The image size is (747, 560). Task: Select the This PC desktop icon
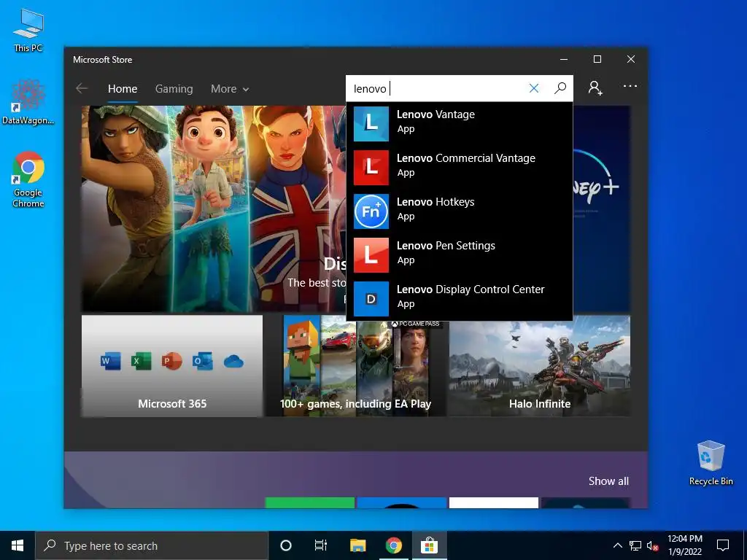pyautogui.click(x=28, y=30)
